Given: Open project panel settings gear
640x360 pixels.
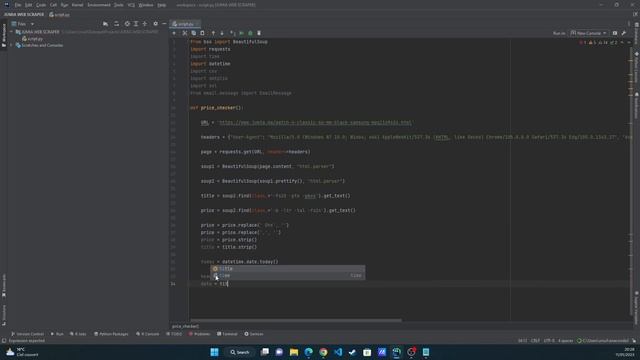Looking at the screenshot, I should 156,24.
